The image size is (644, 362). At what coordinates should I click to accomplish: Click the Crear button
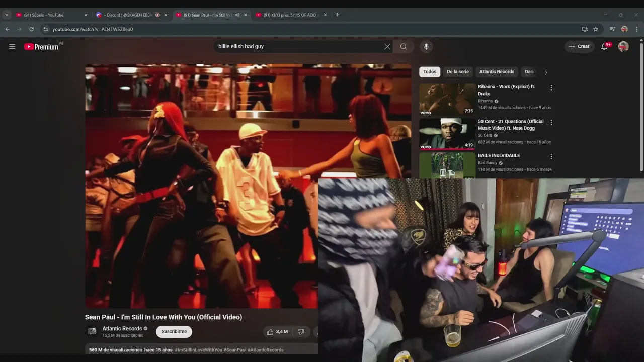coord(579,47)
